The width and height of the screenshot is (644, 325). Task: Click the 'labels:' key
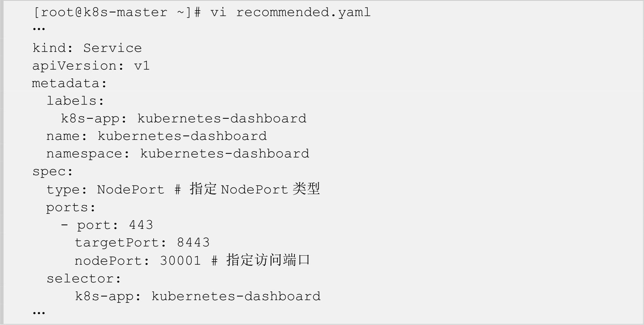(75, 101)
